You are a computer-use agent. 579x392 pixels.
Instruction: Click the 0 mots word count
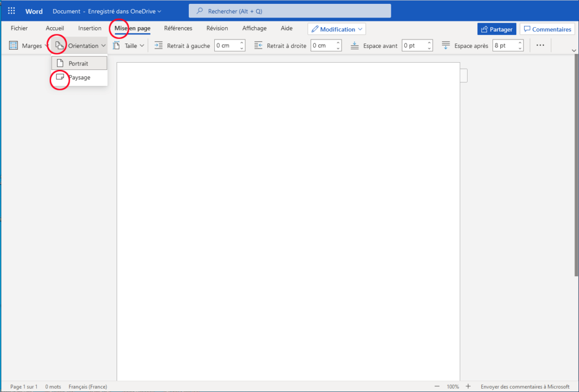[53, 386]
